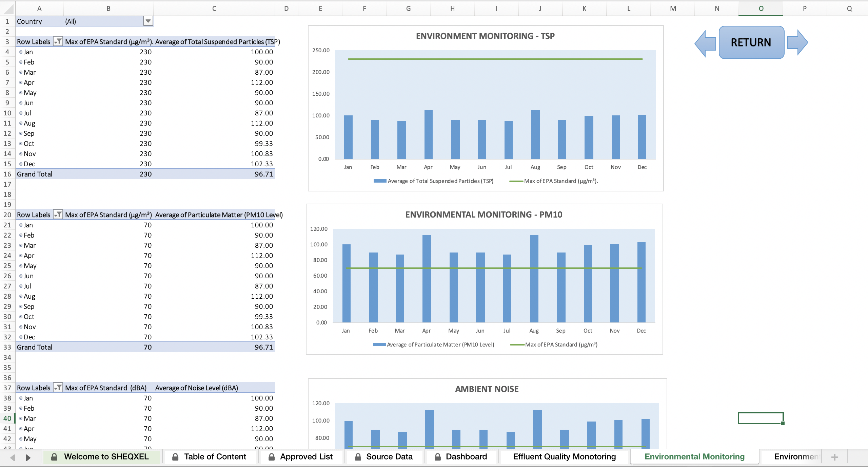Go to Approved List sheet tab
Image resolution: width=868 pixels, height=467 pixels.
301,457
